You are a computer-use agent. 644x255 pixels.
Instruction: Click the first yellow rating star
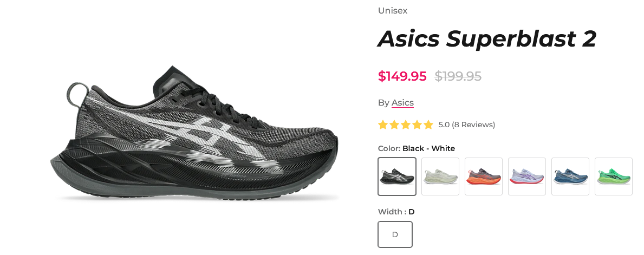point(383,125)
